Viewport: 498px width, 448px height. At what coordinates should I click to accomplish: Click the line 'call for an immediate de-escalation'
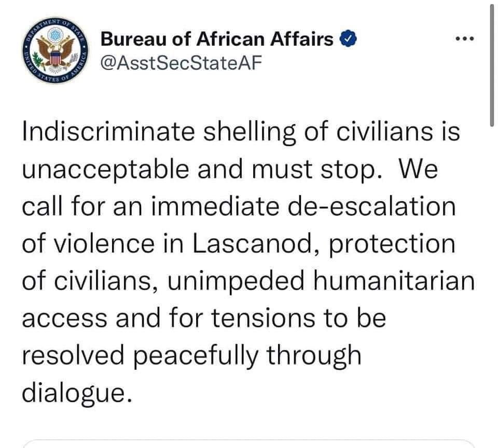click(239, 207)
